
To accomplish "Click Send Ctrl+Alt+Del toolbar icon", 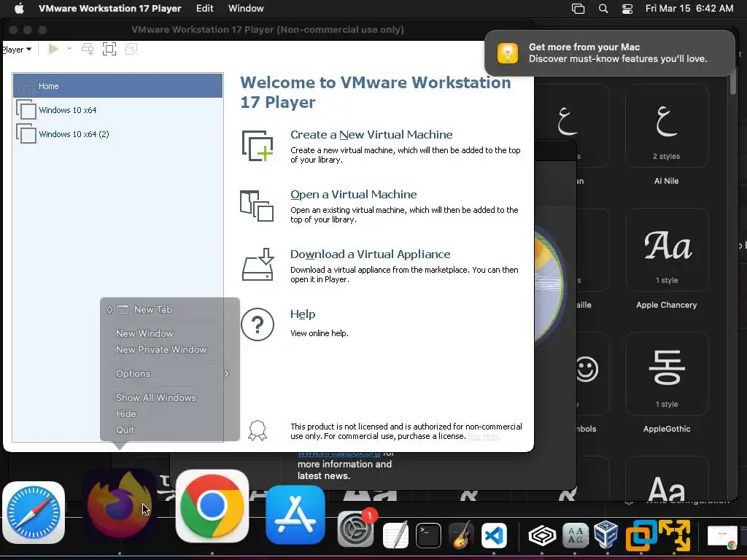I will 88,49.
